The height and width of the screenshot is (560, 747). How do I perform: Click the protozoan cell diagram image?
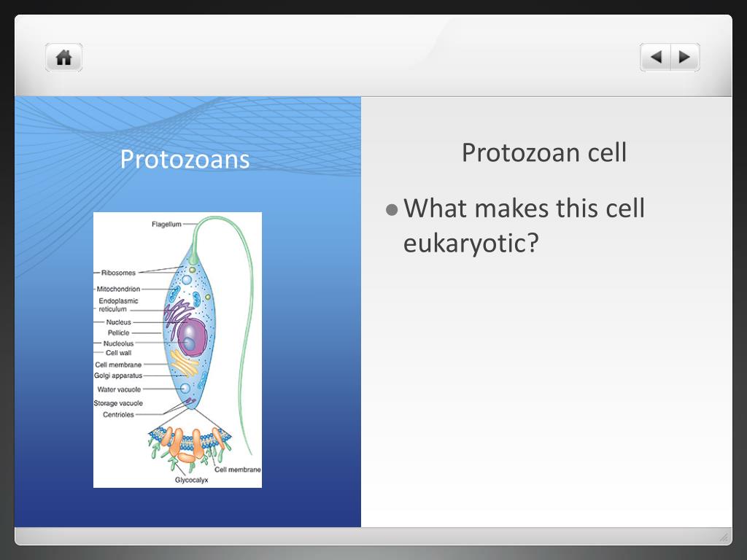(177, 350)
